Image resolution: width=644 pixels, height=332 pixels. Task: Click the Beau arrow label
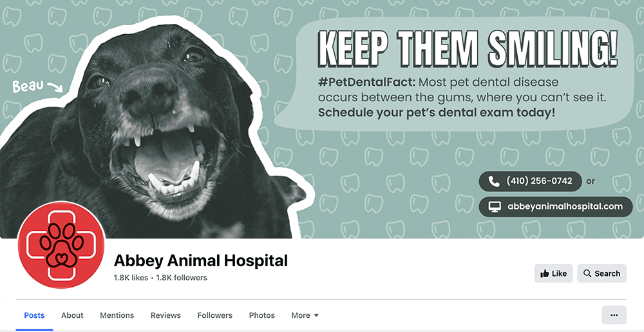click(x=37, y=86)
